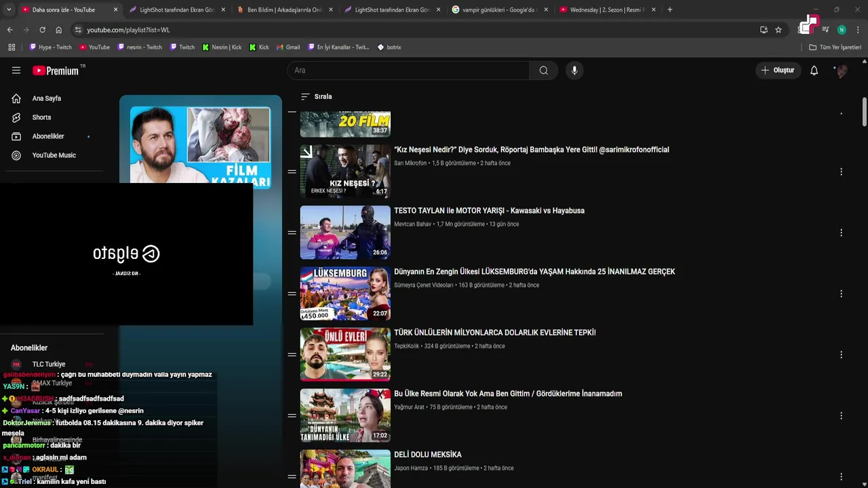Image resolution: width=868 pixels, height=488 pixels.
Task: Start voice search with microphone icon
Action: (574, 70)
